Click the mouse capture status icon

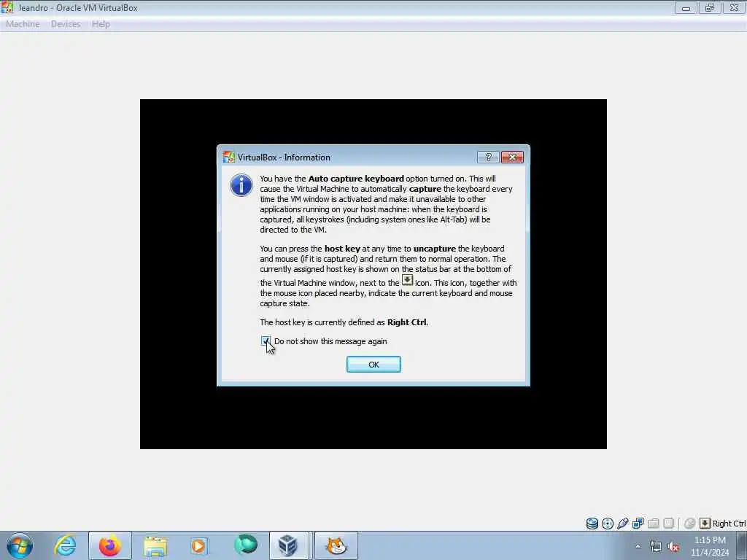click(689, 524)
